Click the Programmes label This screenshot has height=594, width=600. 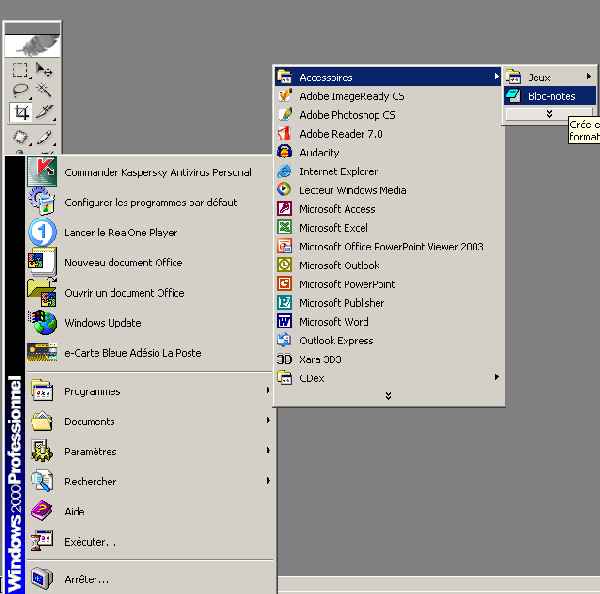pos(92,392)
